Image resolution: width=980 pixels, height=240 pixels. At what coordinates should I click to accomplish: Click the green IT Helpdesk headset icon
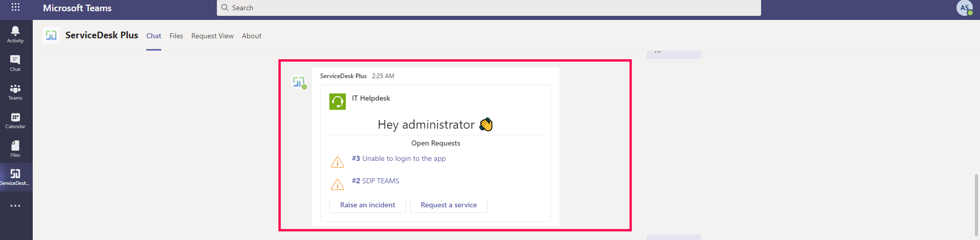point(338,102)
